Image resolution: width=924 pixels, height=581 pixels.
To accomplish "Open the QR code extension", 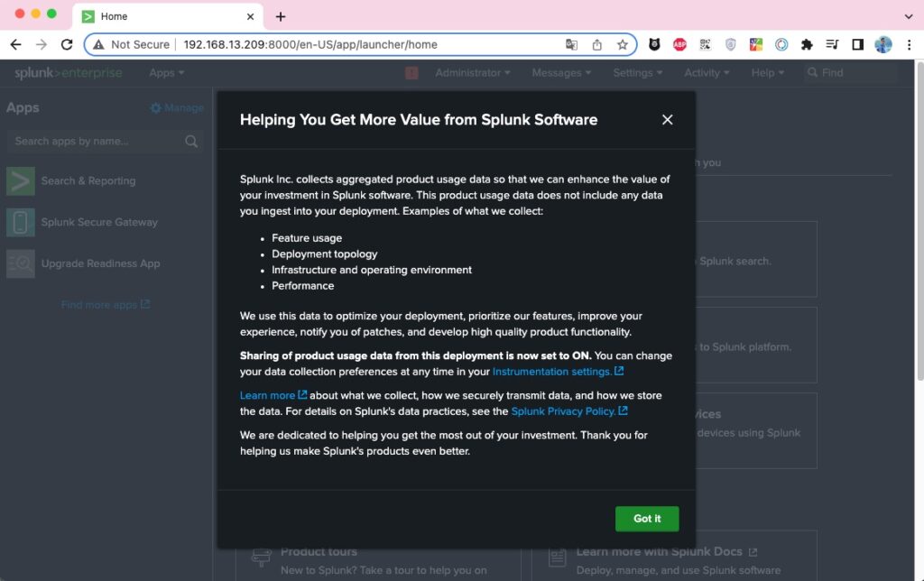I will point(706,45).
